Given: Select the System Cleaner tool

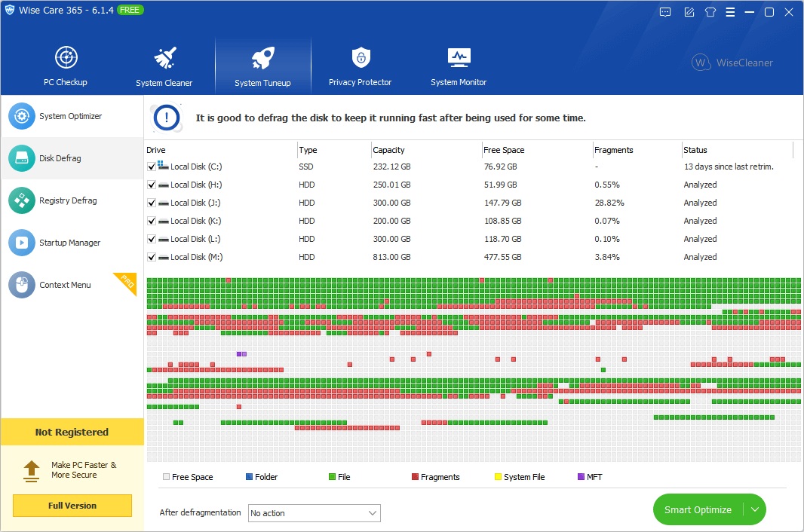Looking at the screenshot, I should pyautogui.click(x=164, y=65).
